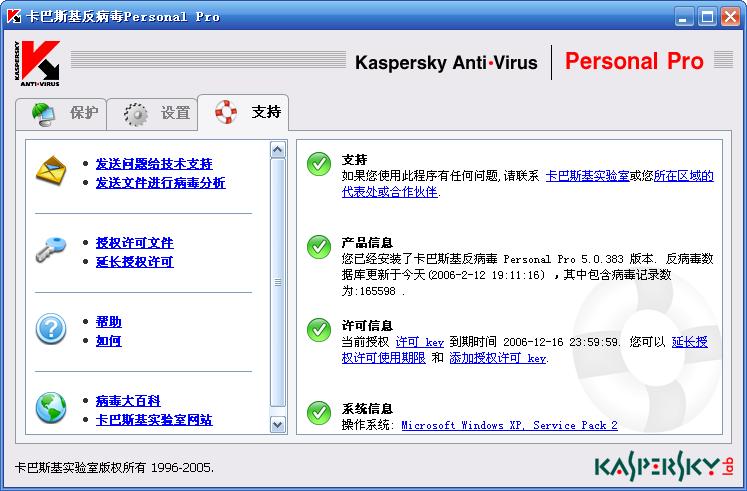This screenshot has height=491, width=747.
Task: Click 延长授权许可 in left panel
Action: pos(134,262)
